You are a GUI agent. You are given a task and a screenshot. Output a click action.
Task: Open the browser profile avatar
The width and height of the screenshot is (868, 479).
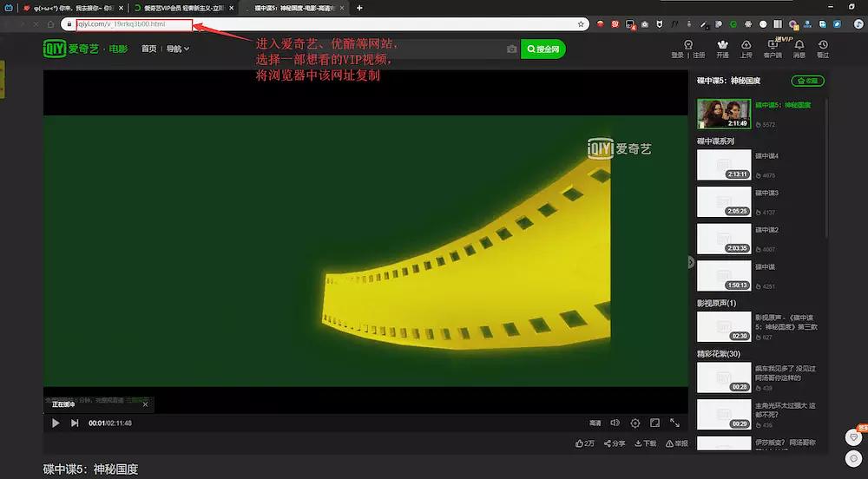(858, 24)
